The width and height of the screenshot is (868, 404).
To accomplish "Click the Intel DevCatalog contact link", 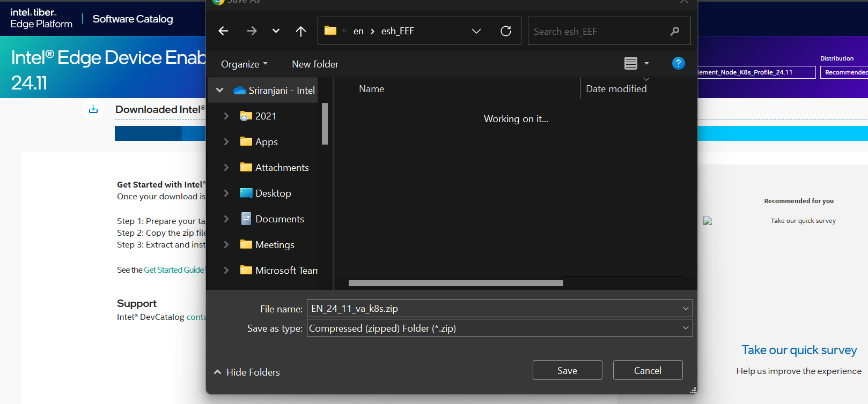I will click(x=196, y=317).
